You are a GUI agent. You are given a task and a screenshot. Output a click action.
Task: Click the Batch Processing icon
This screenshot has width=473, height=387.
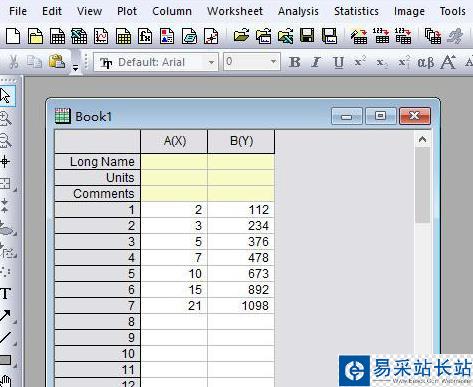pyautogui.click(x=433, y=36)
